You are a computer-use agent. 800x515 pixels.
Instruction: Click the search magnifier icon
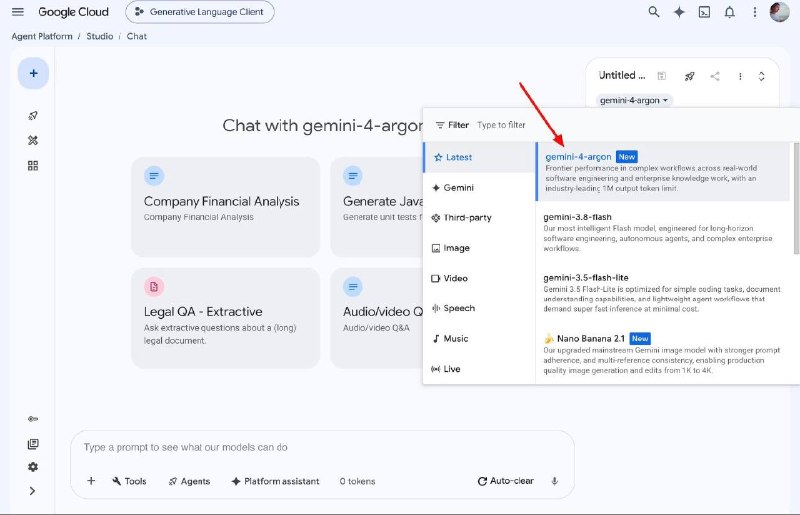point(654,12)
